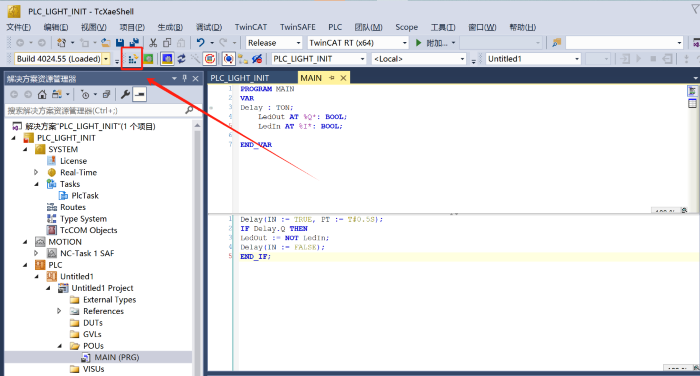Select Routes in the tree

click(x=73, y=207)
